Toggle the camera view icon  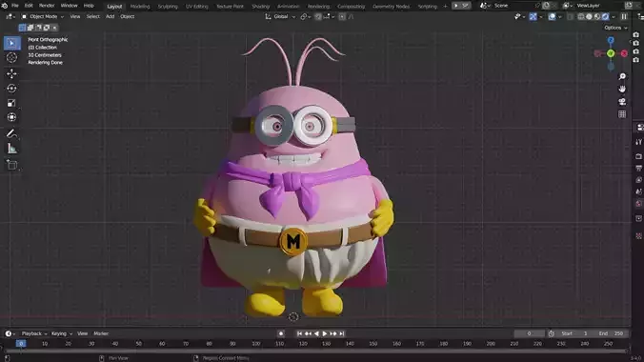coord(622,102)
